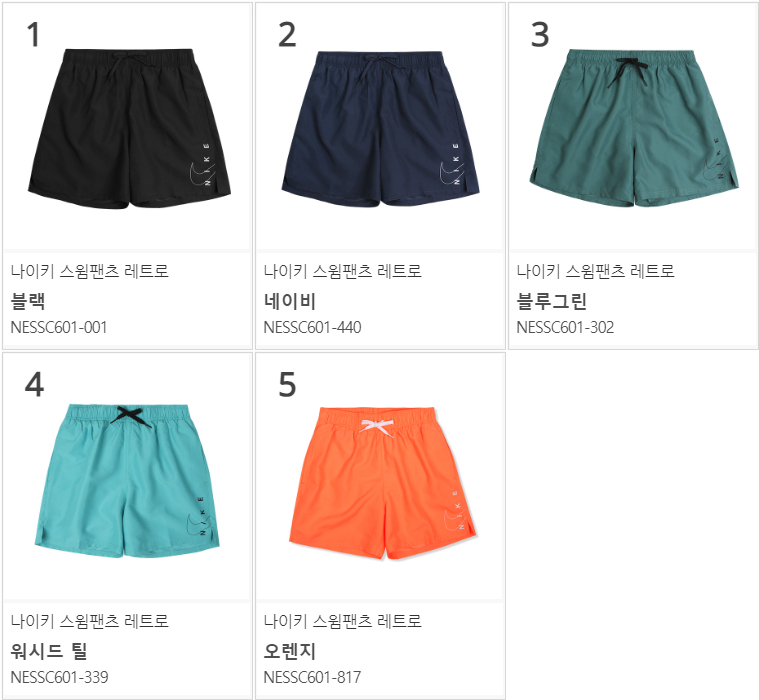Viewport: 759px width, 700px height.
Task: Select the 블랙 color name
Action: [28, 301]
